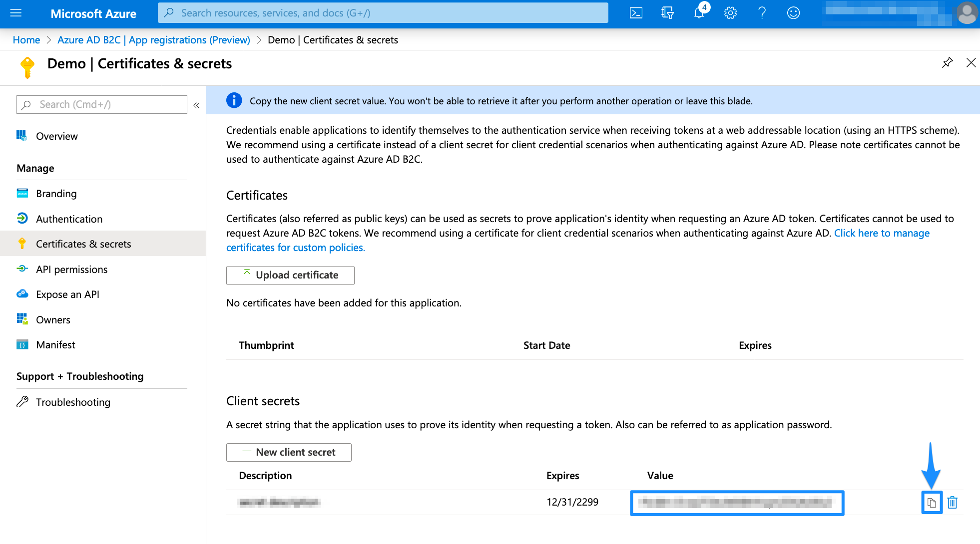
Task: Select Expose an API
Action: coord(67,294)
